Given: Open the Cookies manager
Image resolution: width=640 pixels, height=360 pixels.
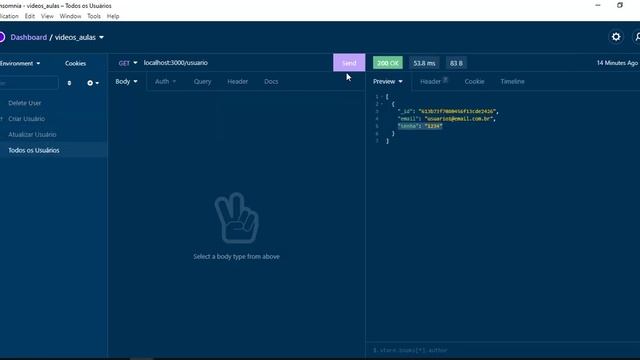Looking at the screenshot, I should [76, 63].
